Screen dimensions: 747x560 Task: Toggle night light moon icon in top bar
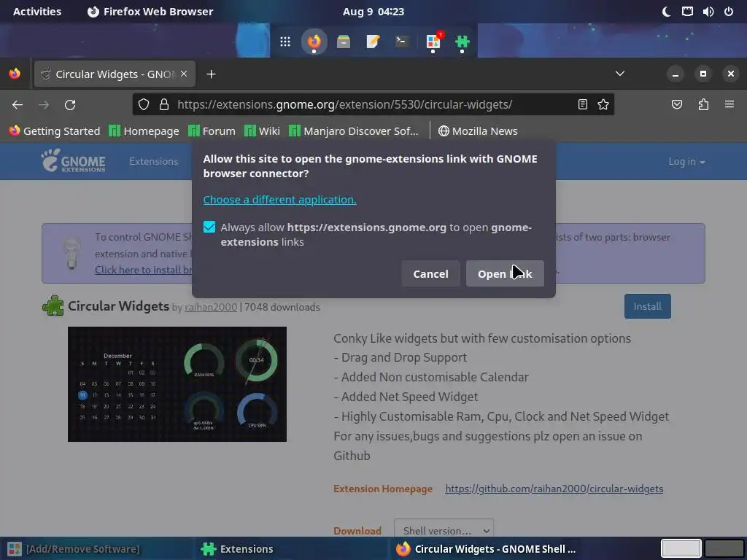pyautogui.click(x=667, y=12)
